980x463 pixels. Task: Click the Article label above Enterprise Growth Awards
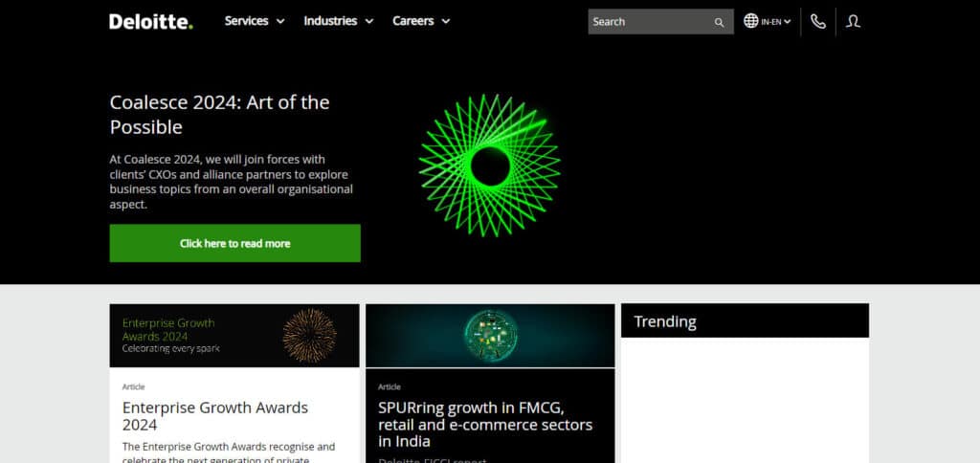pyautogui.click(x=133, y=386)
